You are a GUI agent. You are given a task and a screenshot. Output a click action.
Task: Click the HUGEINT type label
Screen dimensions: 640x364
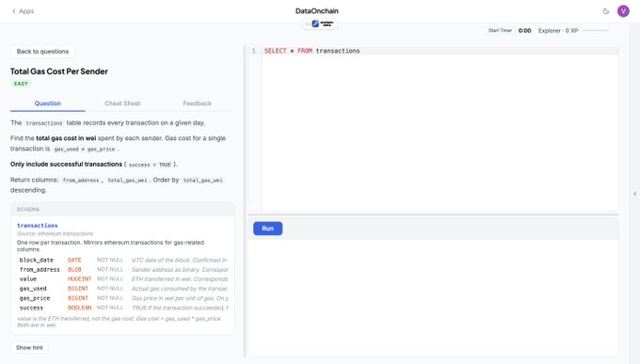(79, 279)
